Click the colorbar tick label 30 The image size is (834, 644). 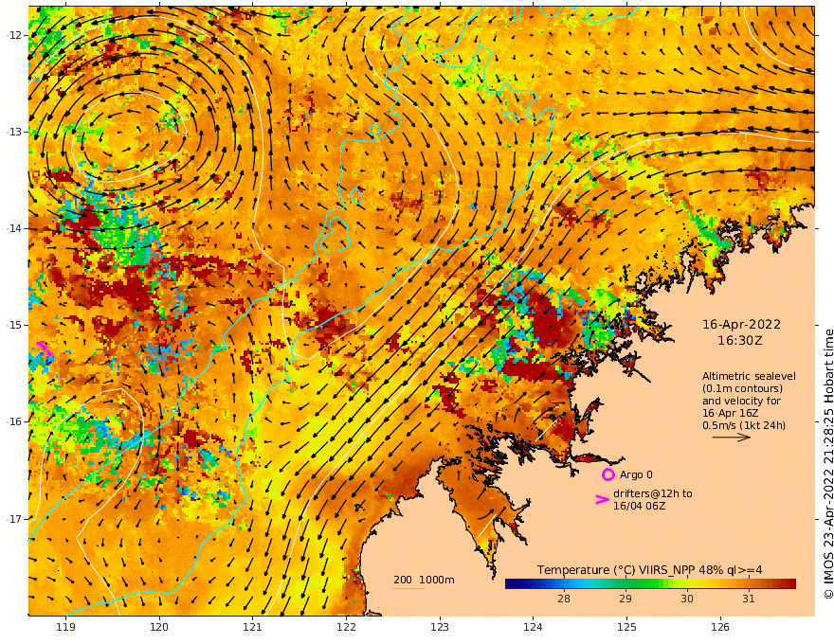click(687, 599)
